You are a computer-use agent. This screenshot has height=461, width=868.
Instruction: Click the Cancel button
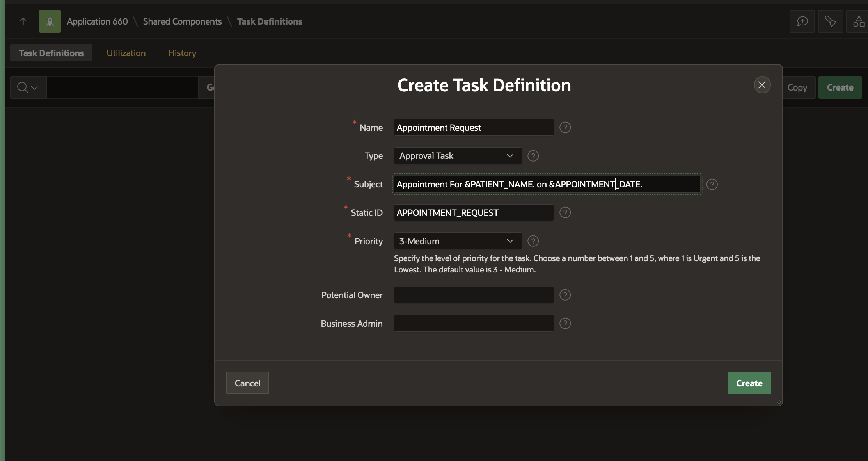(x=247, y=383)
